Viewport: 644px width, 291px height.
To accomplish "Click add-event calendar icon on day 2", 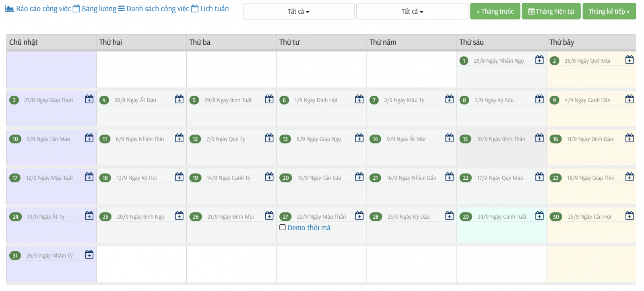I will click(630, 60).
